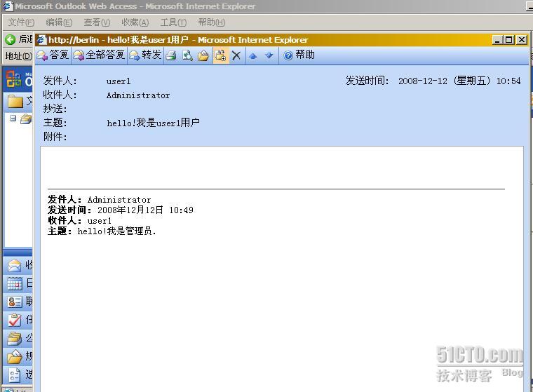Open Contacts icon in left navigation
Image resolution: width=533 pixels, height=392 pixels.
(x=15, y=302)
